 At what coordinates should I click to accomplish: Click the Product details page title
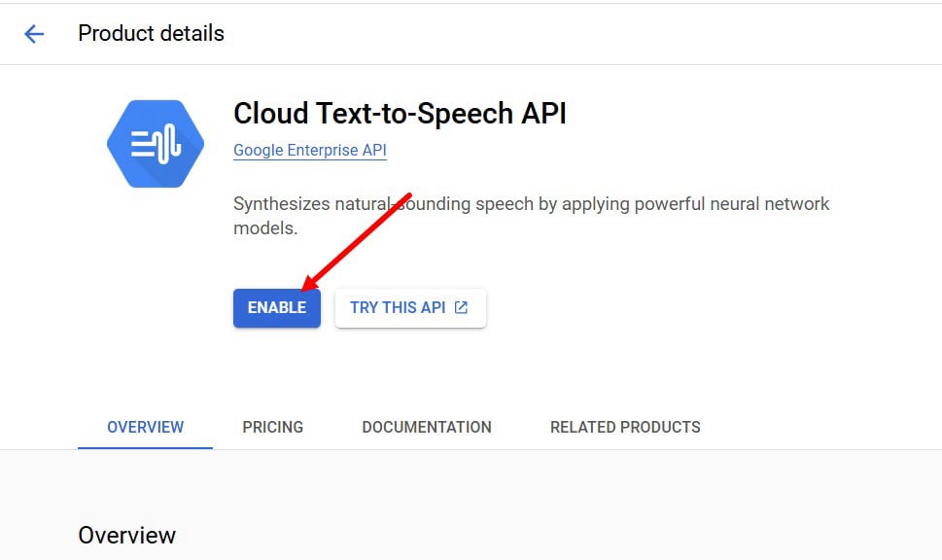point(152,34)
